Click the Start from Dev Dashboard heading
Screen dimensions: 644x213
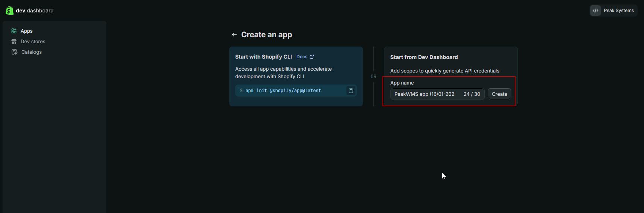click(424, 57)
